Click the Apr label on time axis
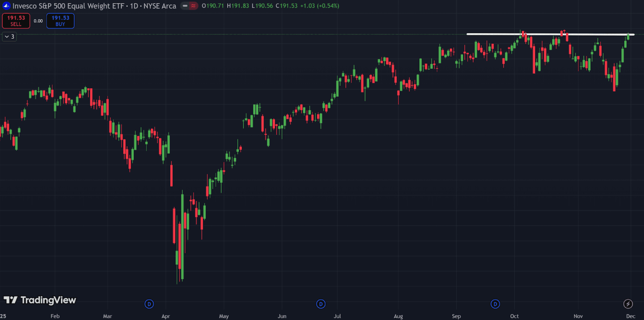The image size is (644, 320). (x=165, y=316)
